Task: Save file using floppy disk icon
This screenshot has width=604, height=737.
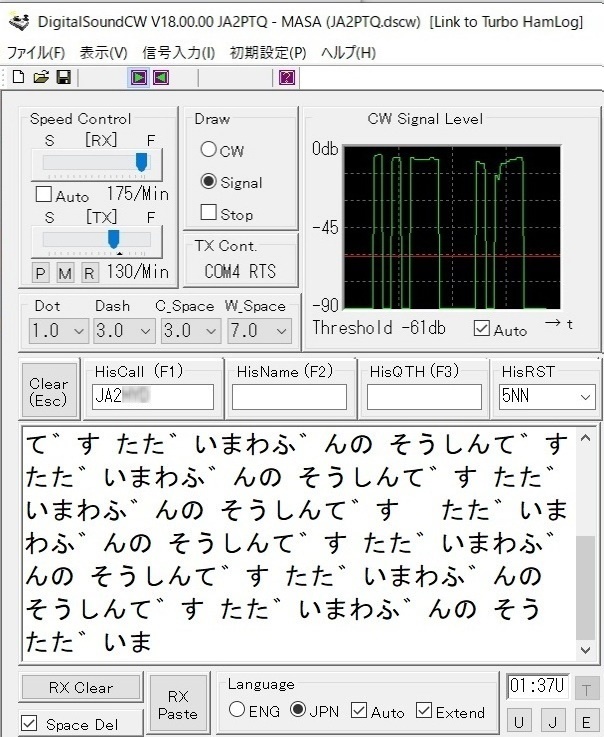Action: (63, 77)
